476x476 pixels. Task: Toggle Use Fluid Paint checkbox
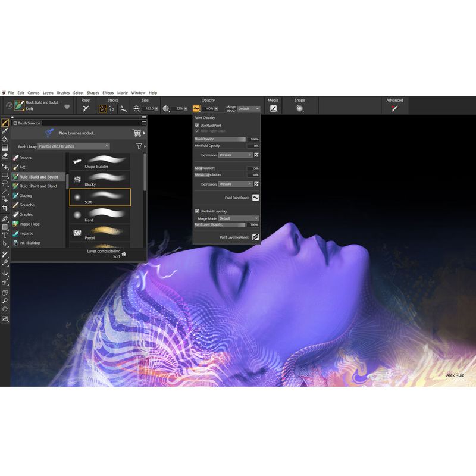click(x=197, y=125)
